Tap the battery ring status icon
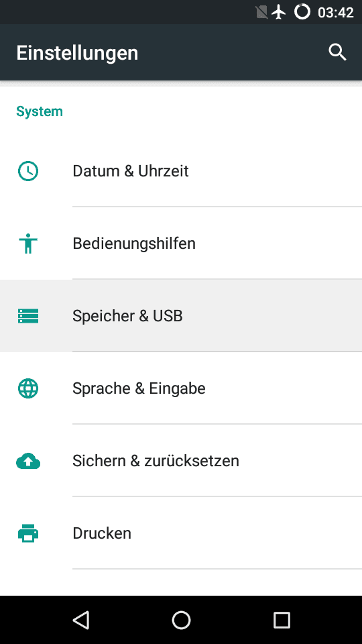This screenshot has height=644, width=362. (302, 12)
